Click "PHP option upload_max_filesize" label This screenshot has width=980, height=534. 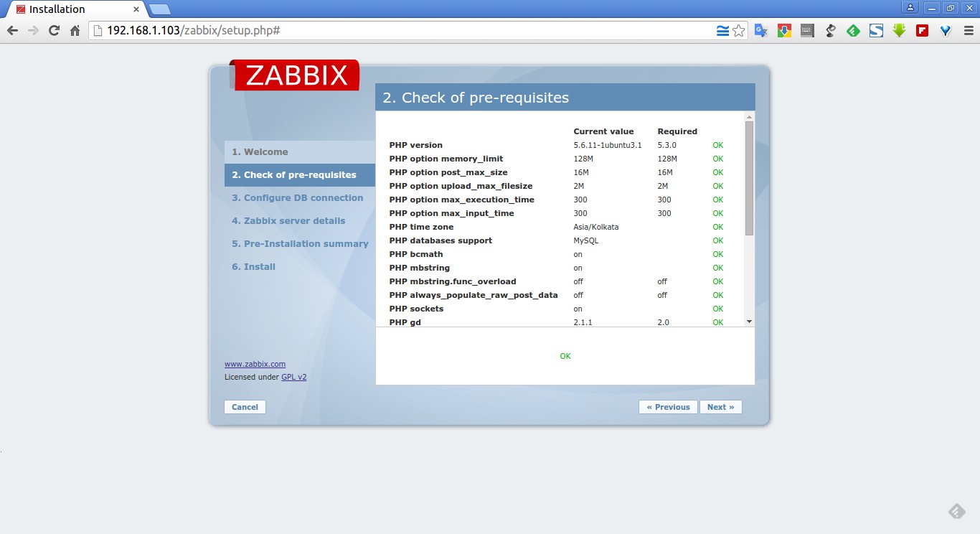461,186
